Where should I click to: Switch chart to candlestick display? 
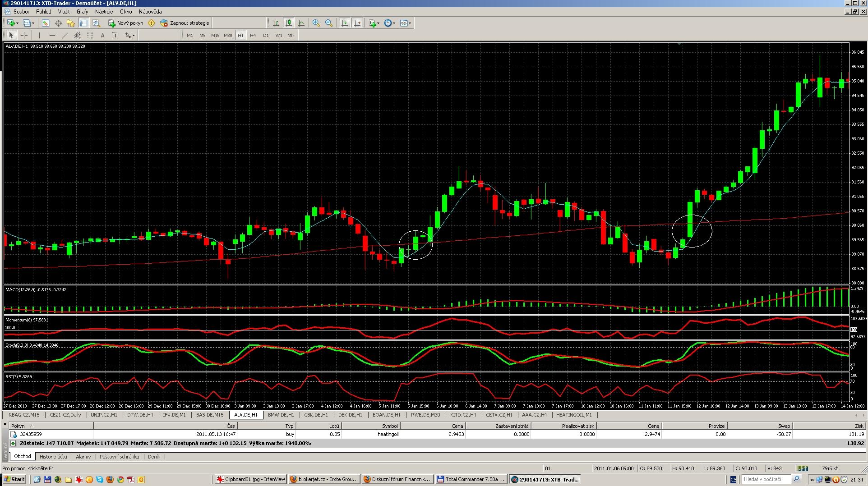(x=289, y=23)
